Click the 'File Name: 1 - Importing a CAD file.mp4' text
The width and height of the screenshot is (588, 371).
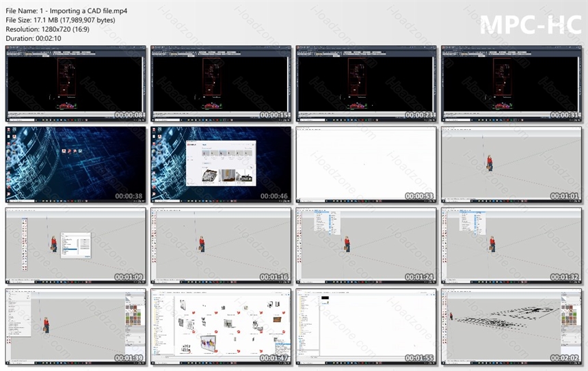tap(66, 11)
